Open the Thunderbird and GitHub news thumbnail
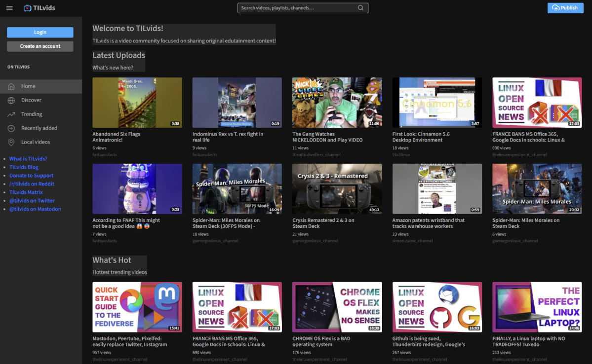This screenshot has width=592, height=364. [437, 307]
